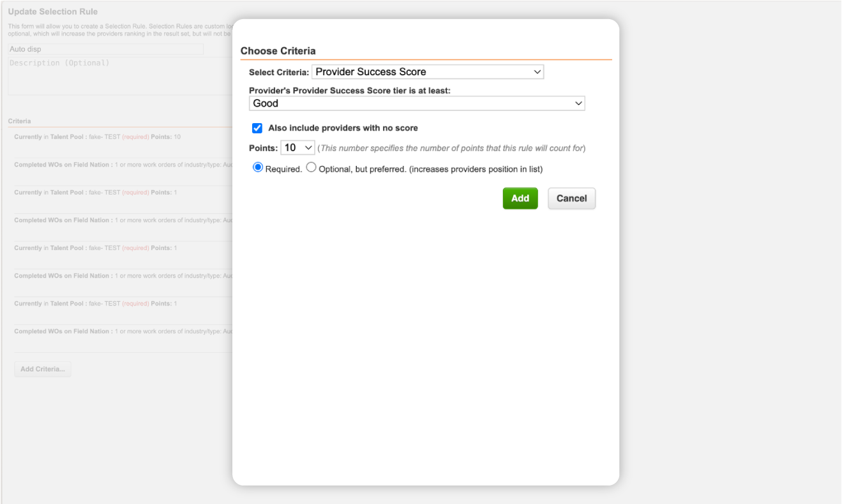Click the Also include providers with no score label
Screen dimensions: 842x504
343,128
